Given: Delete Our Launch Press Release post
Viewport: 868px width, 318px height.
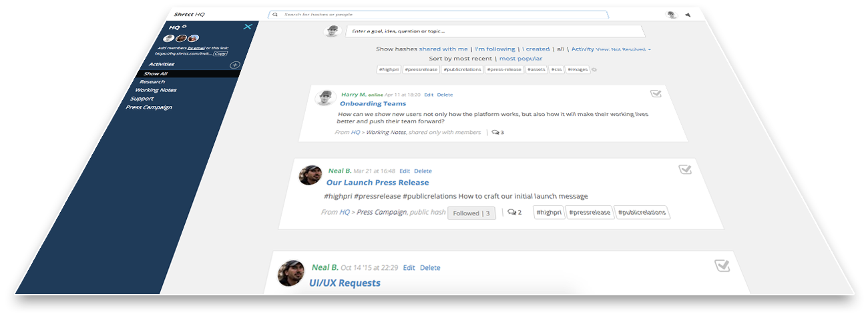Looking at the screenshot, I should (x=423, y=171).
